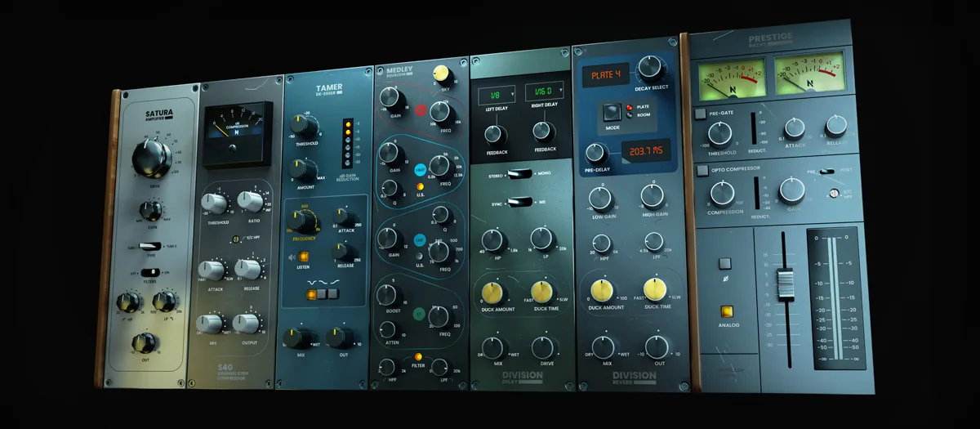Open the Division Delay RIGHT DELAY dropdown
Screen dimensions: 980x429
[x=545, y=91]
